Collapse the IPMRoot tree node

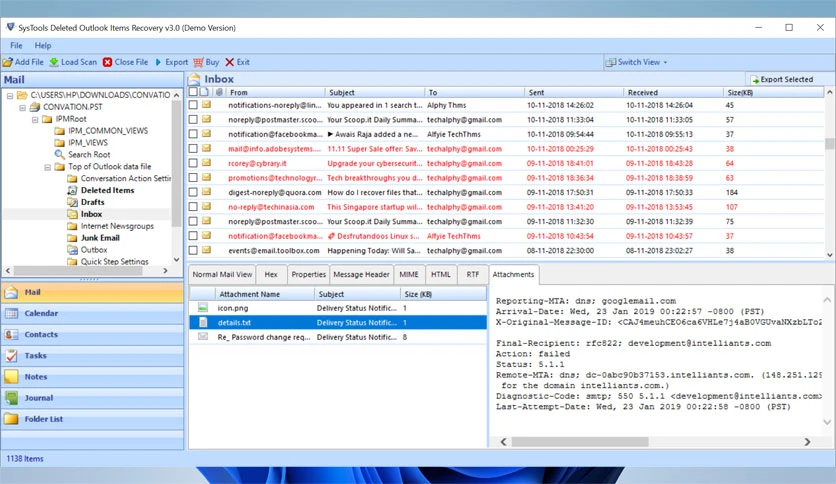pos(35,119)
